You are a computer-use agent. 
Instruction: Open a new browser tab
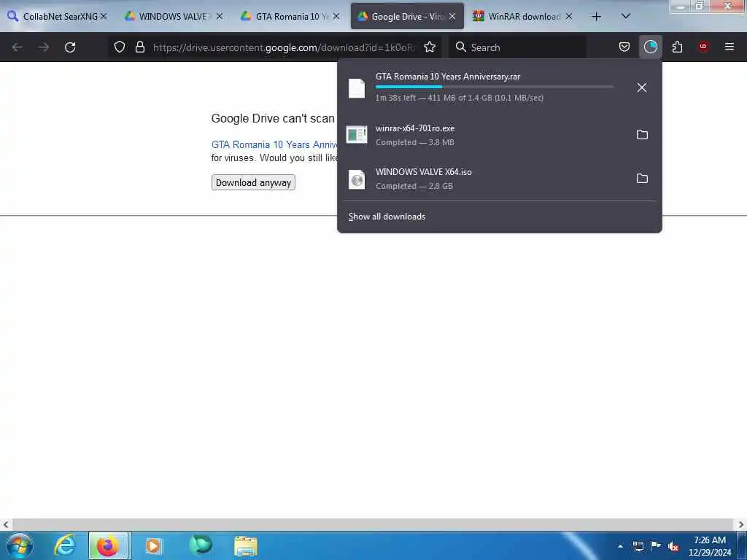point(596,17)
